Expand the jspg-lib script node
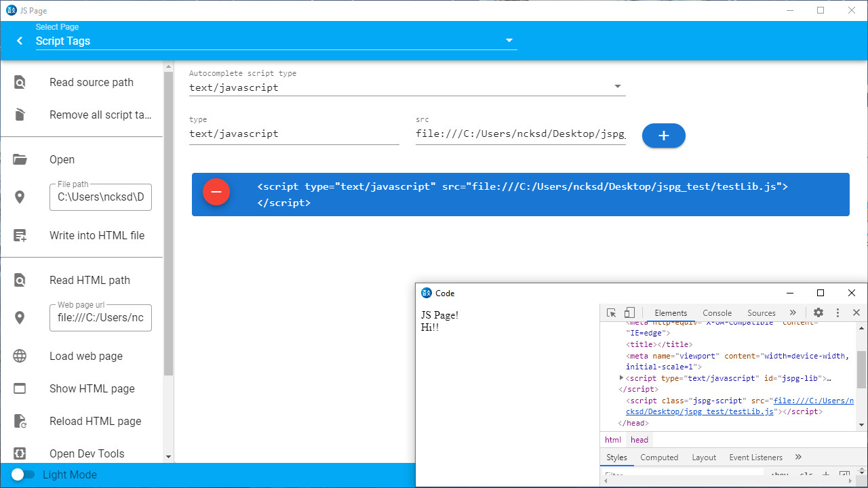The height and width of the screenshot is (488, 868). pos(621,378)
